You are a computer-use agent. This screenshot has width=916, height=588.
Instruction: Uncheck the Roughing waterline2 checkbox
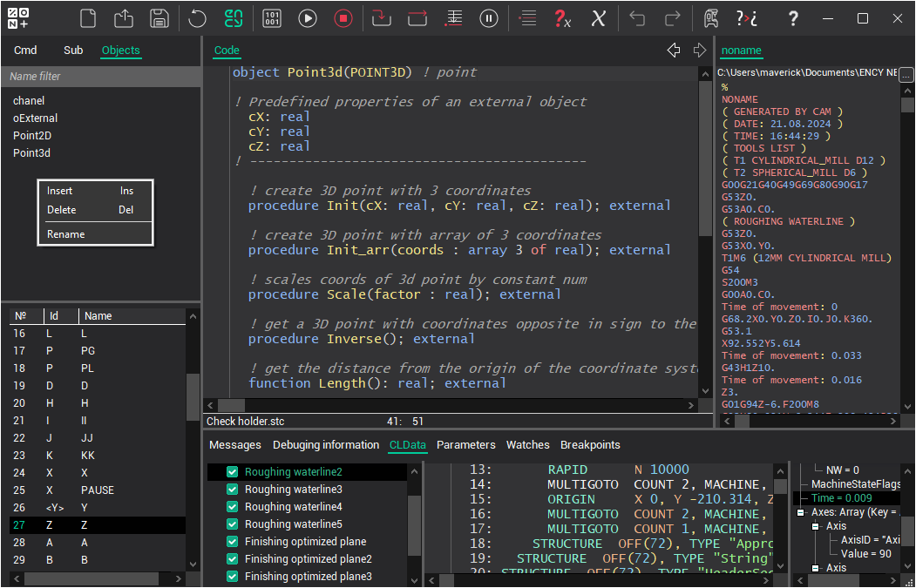tap(233, 472)
